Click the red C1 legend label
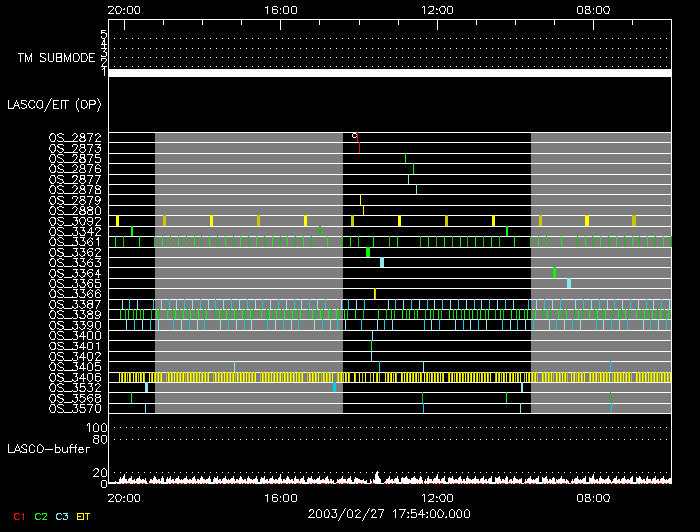700x532 pixels. (x=18, y=516)
